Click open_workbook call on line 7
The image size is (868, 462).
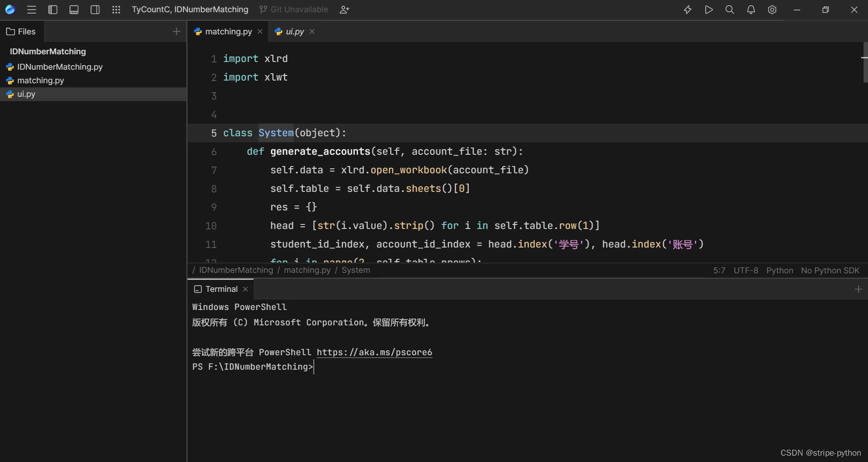pos(409,170)
